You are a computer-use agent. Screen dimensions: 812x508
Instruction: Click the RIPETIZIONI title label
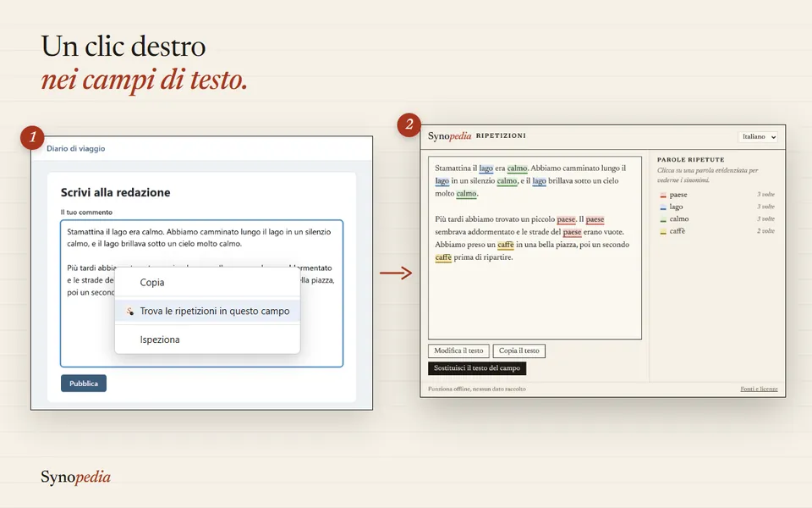(x=501, y=135)
